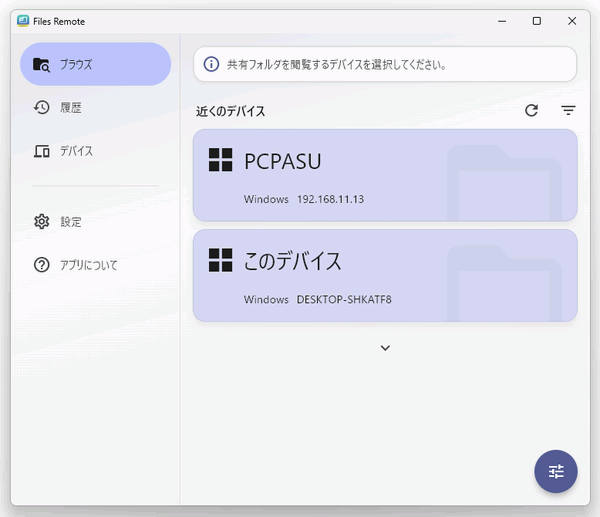Click the settings gear icon
The width and height of the screenshot is (600, 517).
point(41,222)
